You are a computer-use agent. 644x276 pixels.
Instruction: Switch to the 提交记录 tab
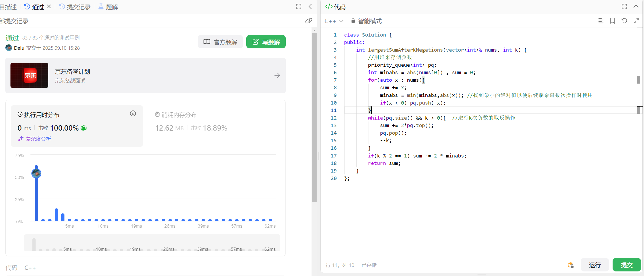pyautogui.click(x=75, y=7)
